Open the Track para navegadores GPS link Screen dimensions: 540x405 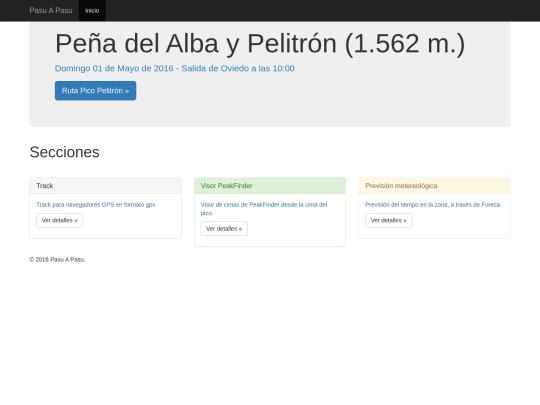point(96,205)
